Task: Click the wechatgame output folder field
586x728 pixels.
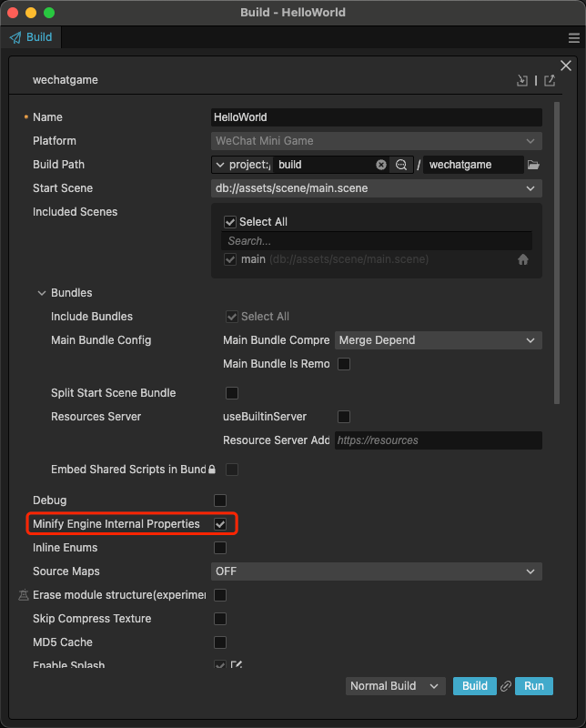Action: (x=474, y=165)
